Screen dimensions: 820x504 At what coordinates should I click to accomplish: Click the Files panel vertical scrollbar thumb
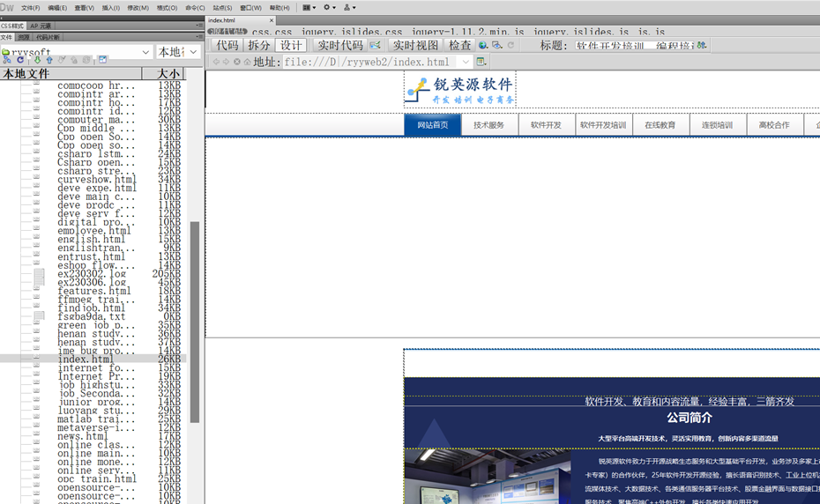[x=195, y=322]
